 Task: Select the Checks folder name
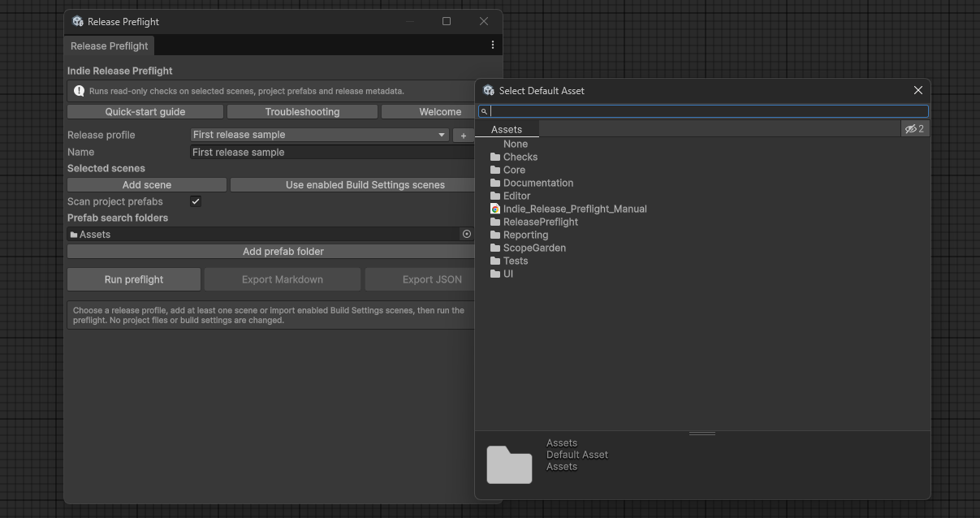coord(520,158)
